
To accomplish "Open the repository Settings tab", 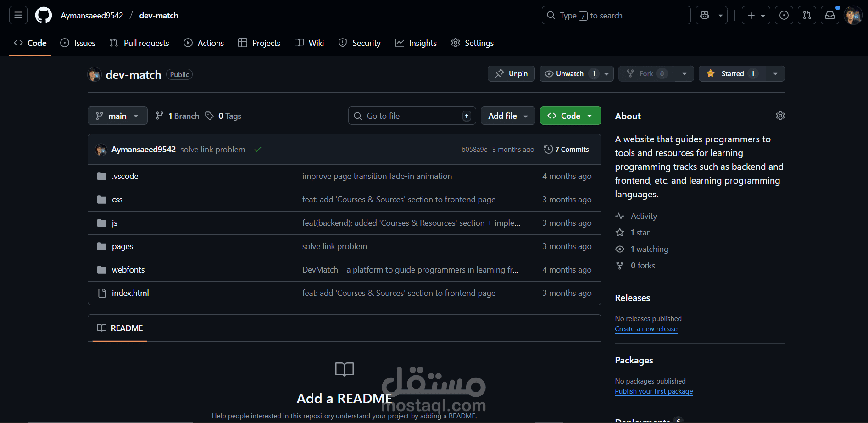I will pyautogui.click(x=473, y=43).
